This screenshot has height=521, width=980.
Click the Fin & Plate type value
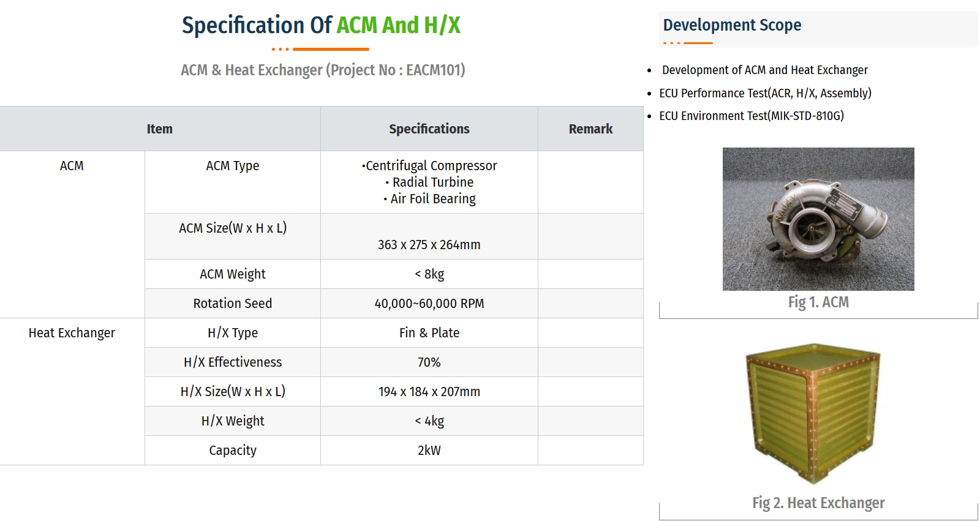pyautogui.click(x=429, y=332)
